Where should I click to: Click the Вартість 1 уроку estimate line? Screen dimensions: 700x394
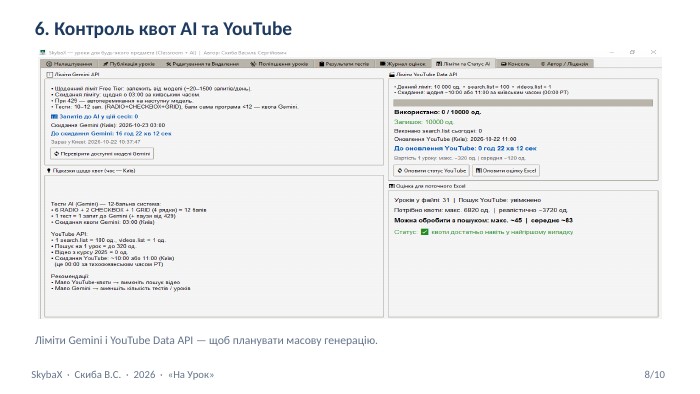[459, 158]
